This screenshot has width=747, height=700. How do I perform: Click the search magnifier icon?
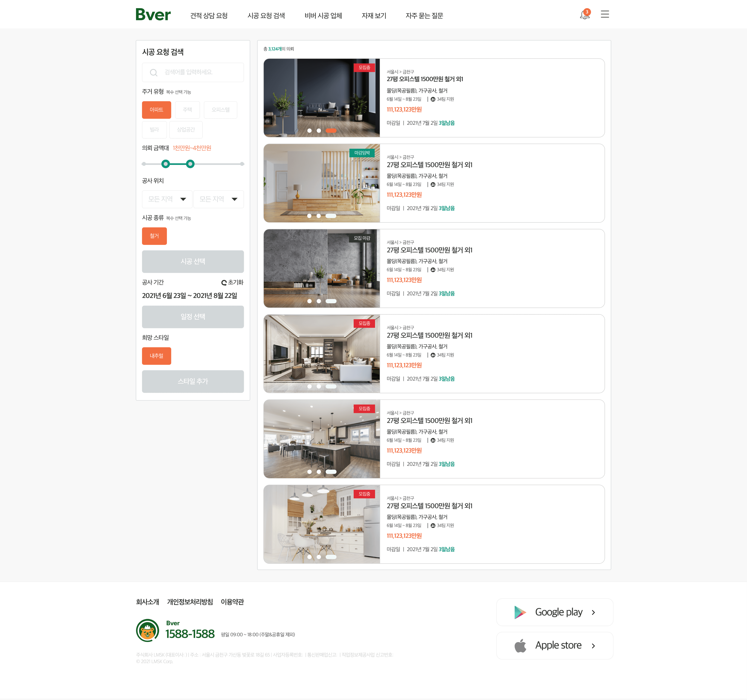pos(153,73)
